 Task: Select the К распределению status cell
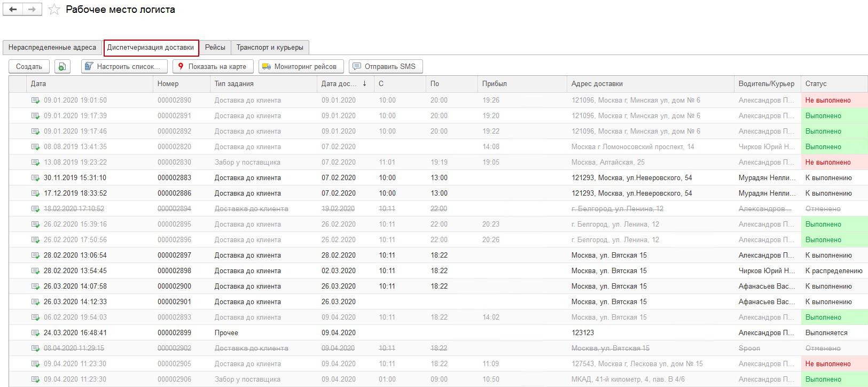834,271
